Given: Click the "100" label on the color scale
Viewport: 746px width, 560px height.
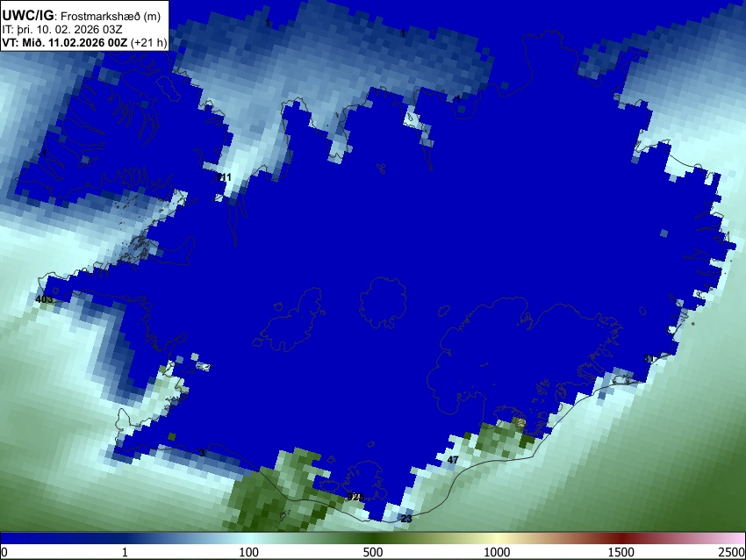Looking at the screenshot, I should [x=248, y=552].
